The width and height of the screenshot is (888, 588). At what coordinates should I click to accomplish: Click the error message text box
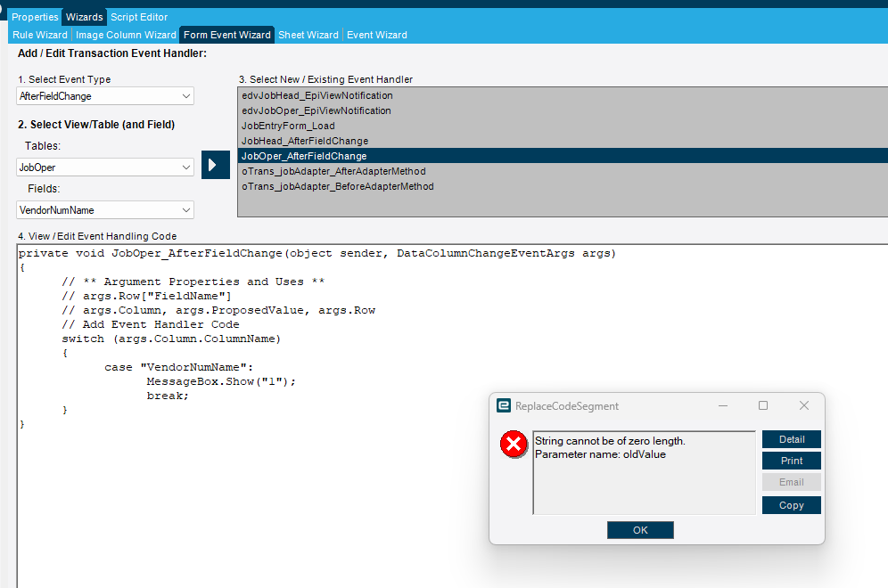tap(645, 473)
